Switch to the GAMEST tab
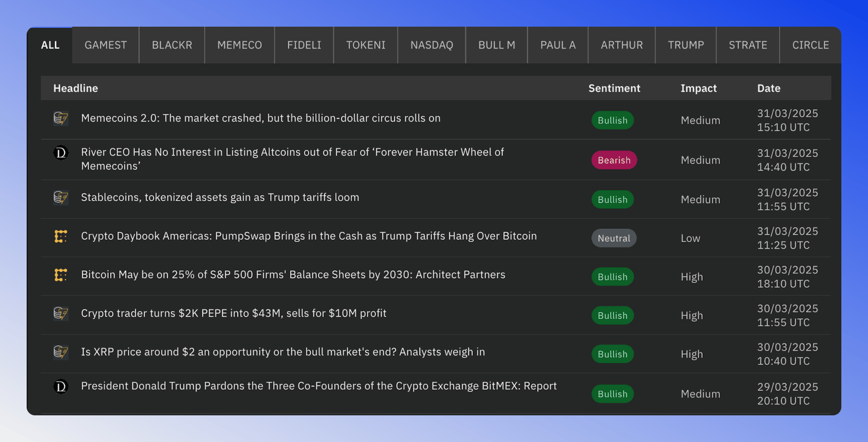 coord(105,45)
